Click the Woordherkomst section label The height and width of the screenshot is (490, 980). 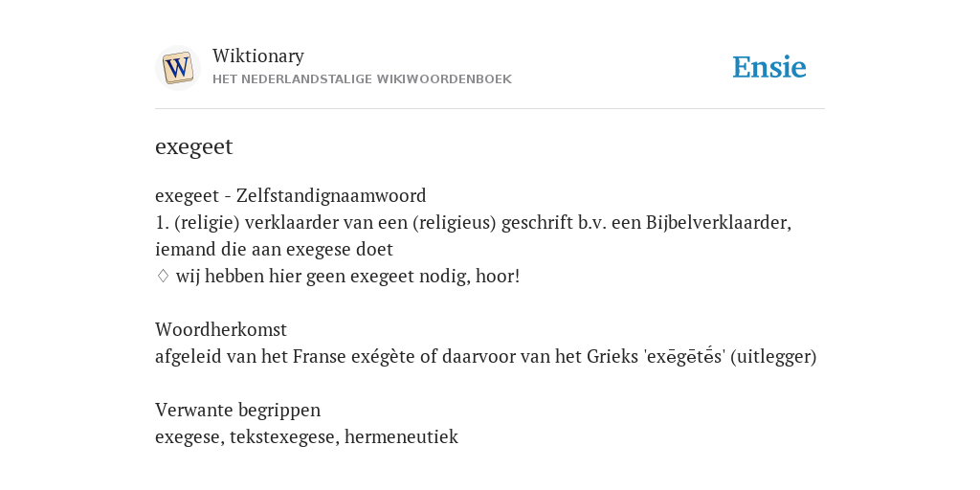pos(221,329)
